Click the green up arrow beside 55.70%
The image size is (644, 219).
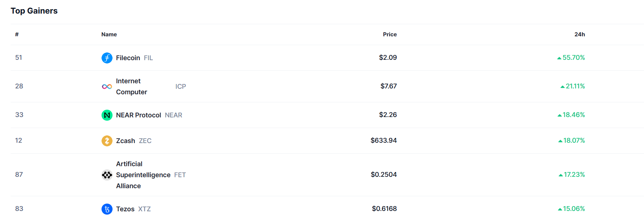click(559, 58)
